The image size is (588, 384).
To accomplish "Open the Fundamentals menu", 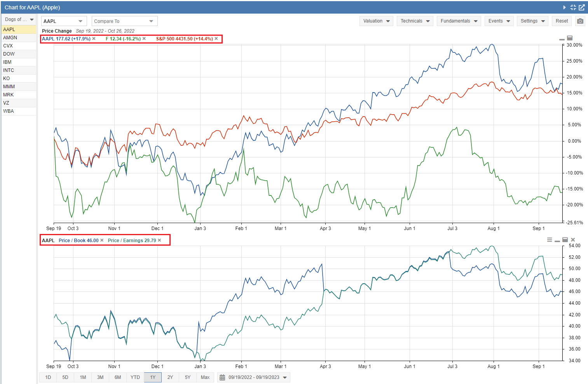I will point(459,21).
